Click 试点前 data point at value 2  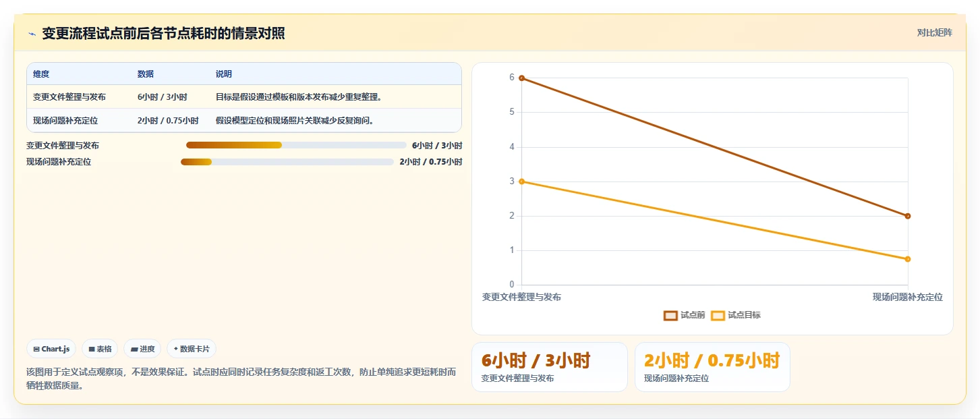[x=908, y=216]
